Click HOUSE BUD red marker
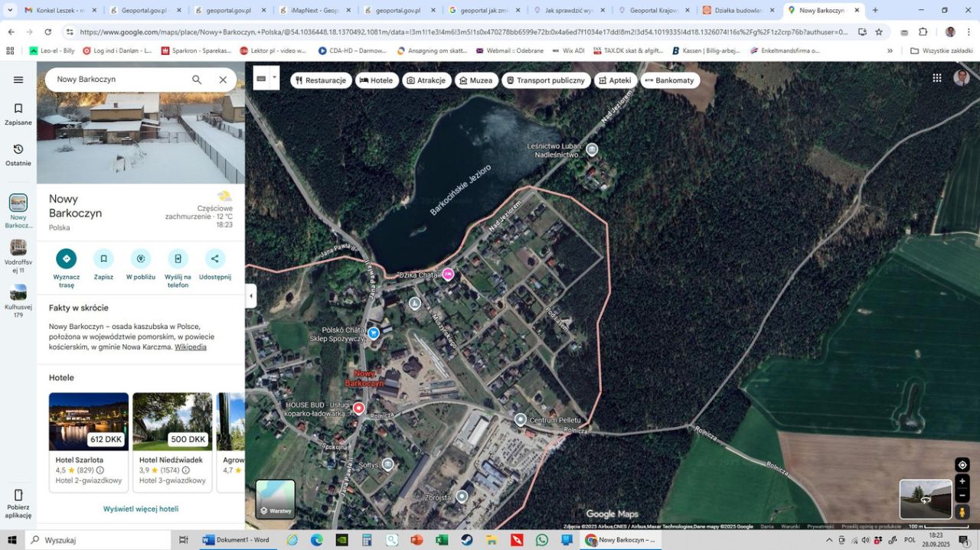 click(x=358, y=408)
